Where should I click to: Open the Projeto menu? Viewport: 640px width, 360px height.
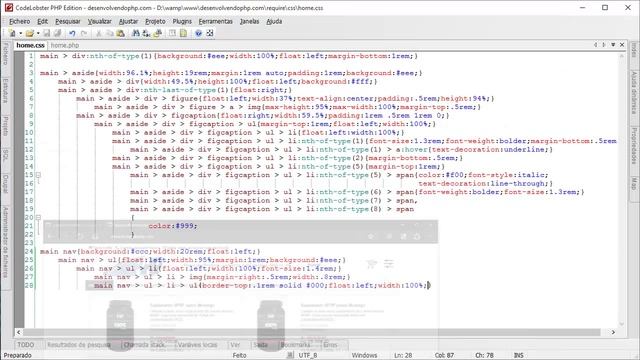click(155, 21)
